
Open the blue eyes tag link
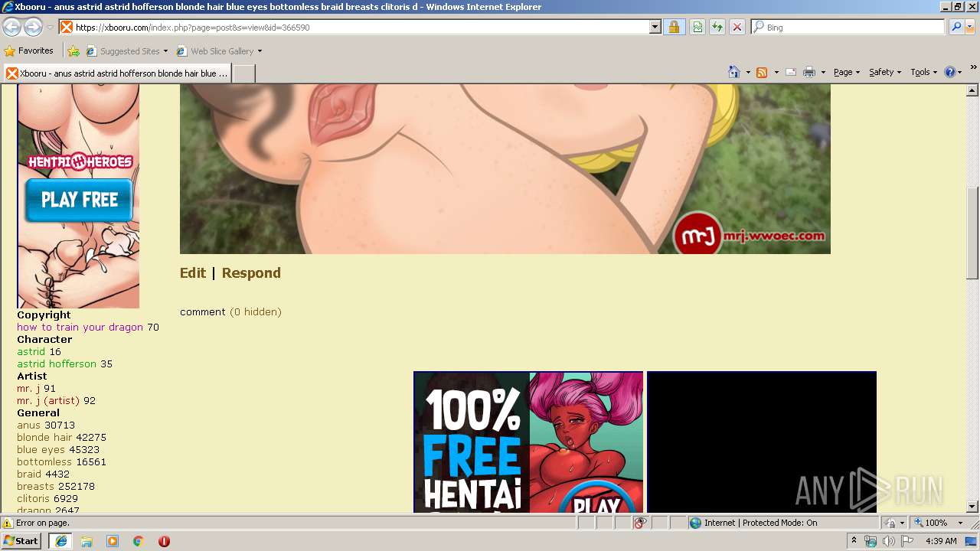coord(41,450)
